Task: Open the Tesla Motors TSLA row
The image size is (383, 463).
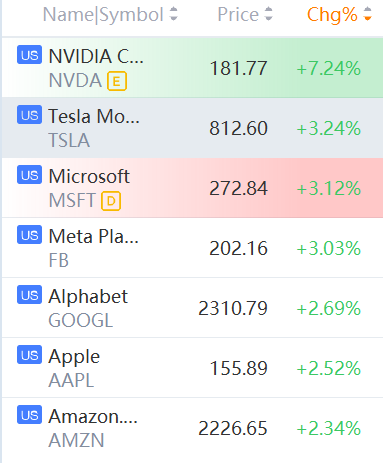Action: pos(192,128)
